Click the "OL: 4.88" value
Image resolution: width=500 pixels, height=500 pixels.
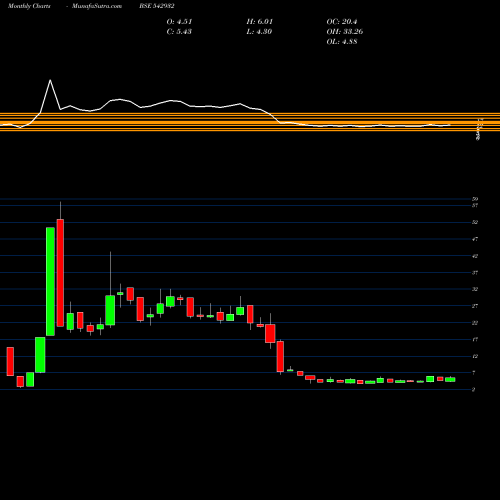(342, 42)
